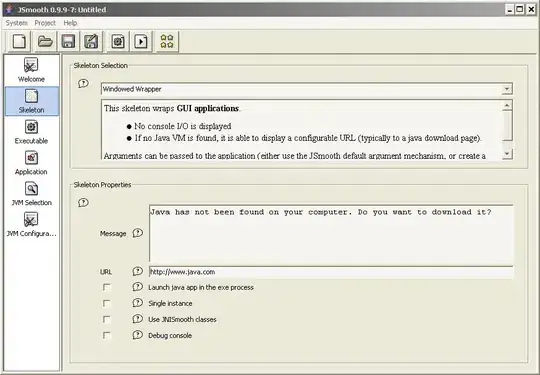Close the JSmooth window
Screen dimensions: 540x375
tap(531, 10)
